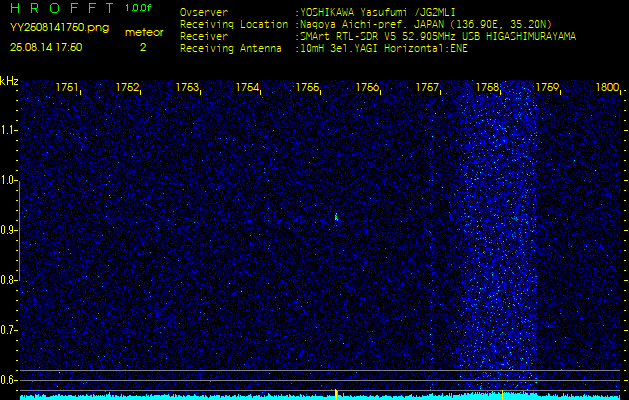The height and width of the screenshot is (400, 629).
Task: Click the 1756 time tick label
Action: pyautogui.click(x=368, y=87)
